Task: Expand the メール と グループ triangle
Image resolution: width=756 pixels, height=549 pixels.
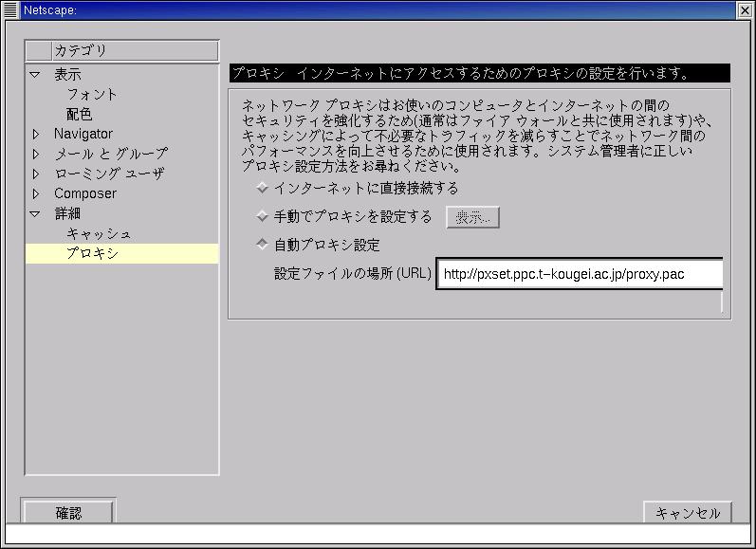Action: pos(36,155)
